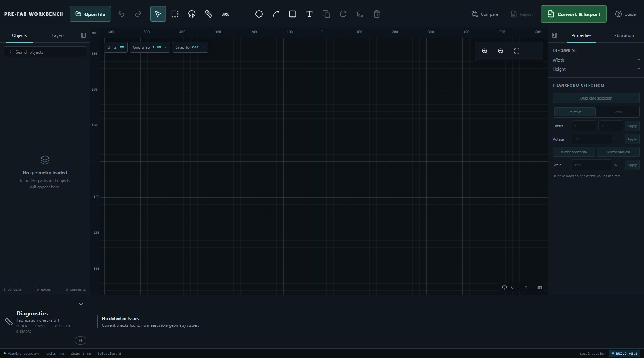Zoom in on the canvas
The width and height of the screenshot is (644, 358).
[485, 51]
